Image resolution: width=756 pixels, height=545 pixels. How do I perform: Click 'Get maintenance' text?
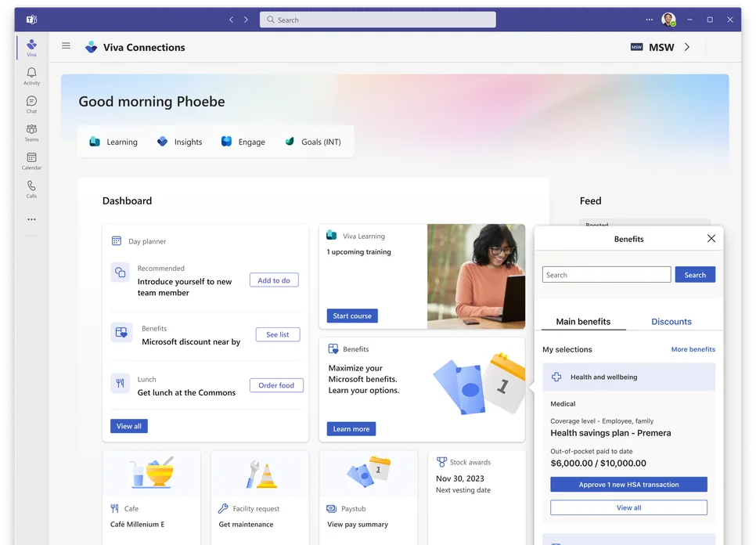pyautogui.click(x=246, y=525)
